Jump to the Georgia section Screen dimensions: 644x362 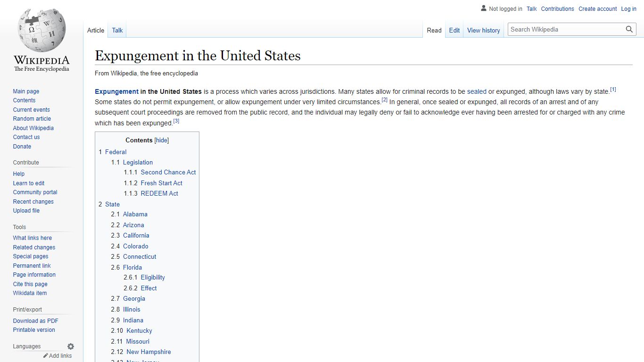coord(128,298)
